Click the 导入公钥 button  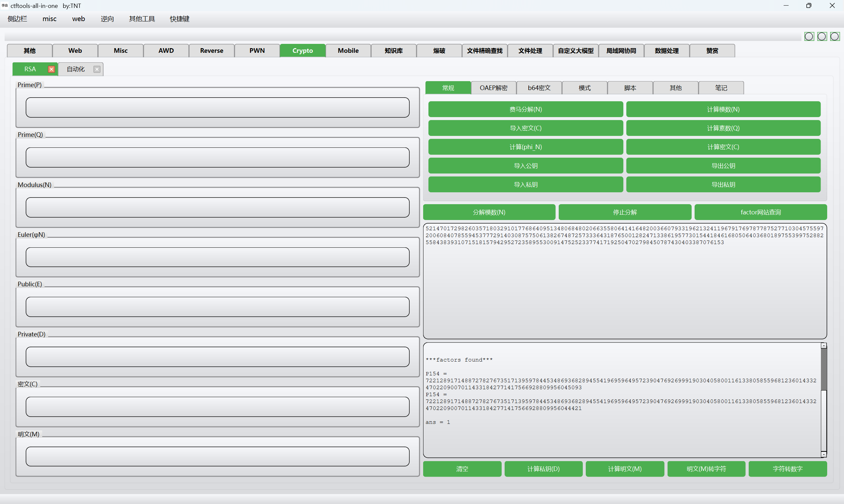point(525,166)
